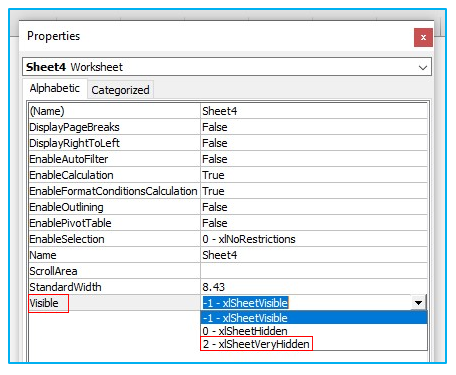Click the empty ScrollArea value field
The height and width of the screenshot is (375, 456).
point(314,271)
